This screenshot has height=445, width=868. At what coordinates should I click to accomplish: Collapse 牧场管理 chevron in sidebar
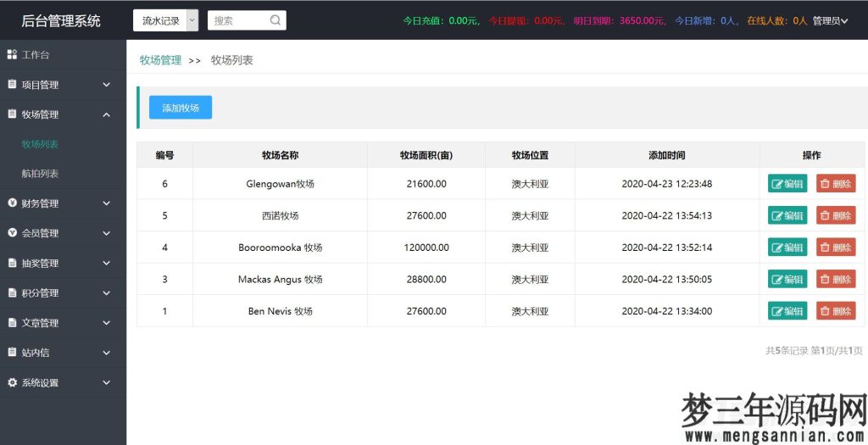(106, 114)
